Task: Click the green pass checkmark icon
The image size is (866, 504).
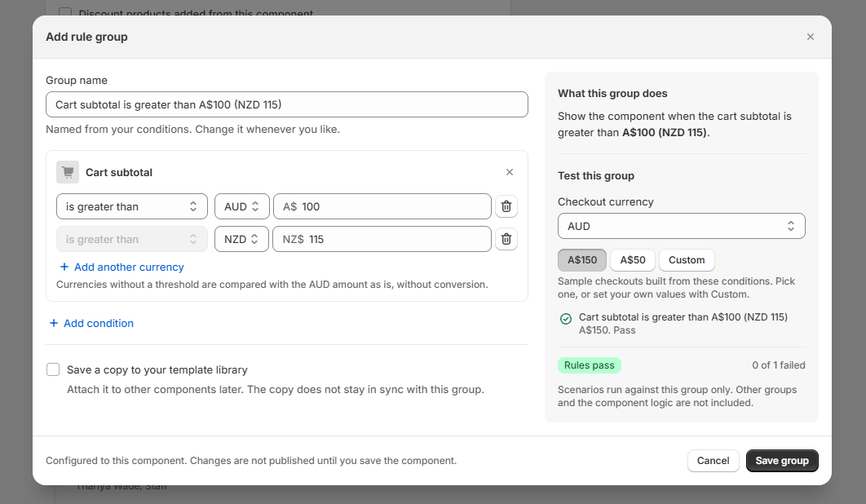Action: tap(566, 318)
